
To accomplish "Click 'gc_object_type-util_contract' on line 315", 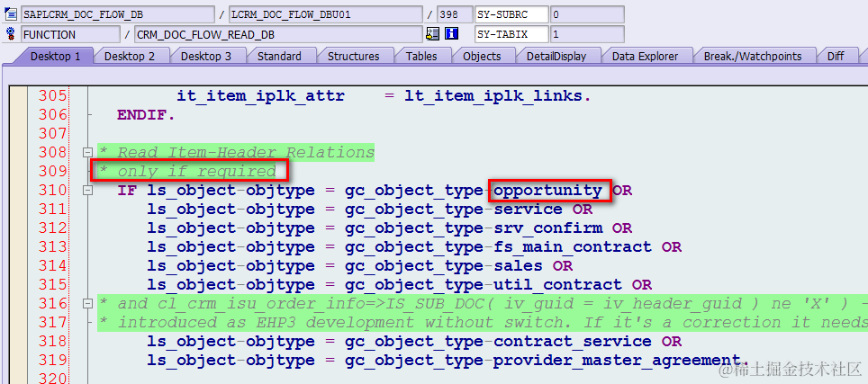I will [484, 284].
